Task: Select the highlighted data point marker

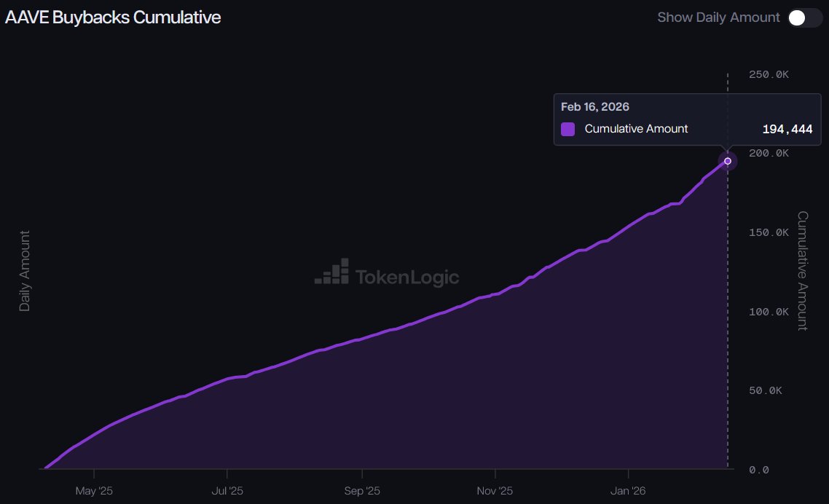Action: (x=727, y=161)
